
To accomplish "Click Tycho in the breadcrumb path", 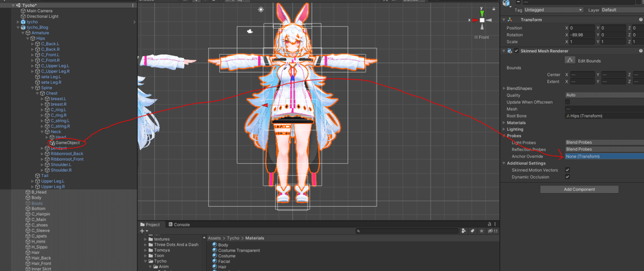I will coord(233,238).
